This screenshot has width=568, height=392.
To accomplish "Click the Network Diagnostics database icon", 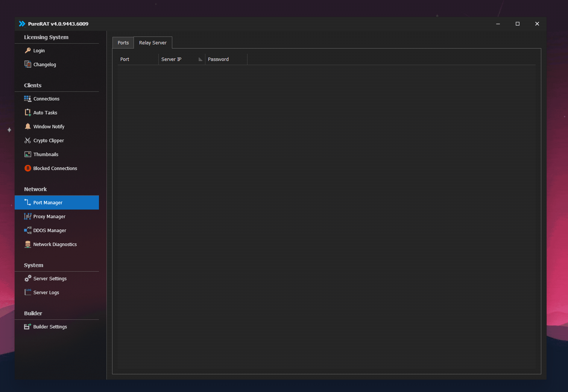I will click(x=27, y=244).
